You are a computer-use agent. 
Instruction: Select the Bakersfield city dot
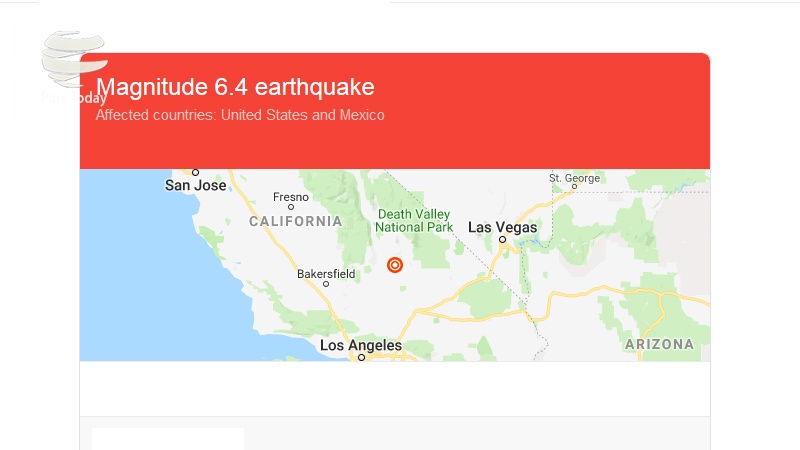(x=326, y=284)
